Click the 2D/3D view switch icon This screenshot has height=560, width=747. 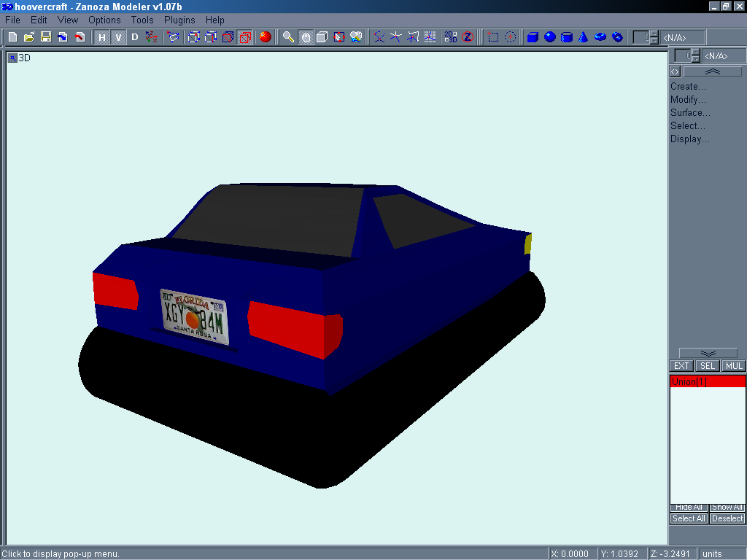(x=450, y=36)
